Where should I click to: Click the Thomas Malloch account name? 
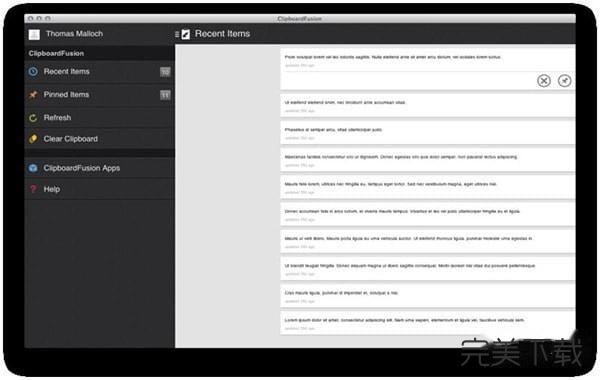click(74, 34)
